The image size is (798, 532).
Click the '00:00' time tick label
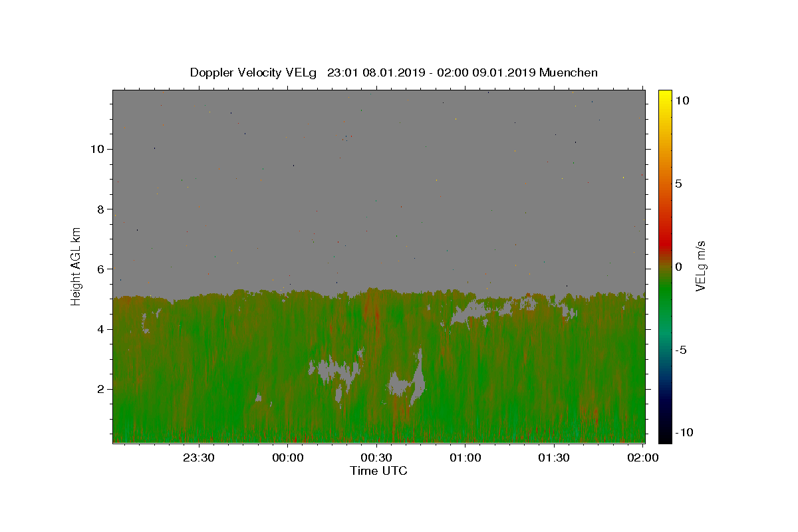[288, 458]
